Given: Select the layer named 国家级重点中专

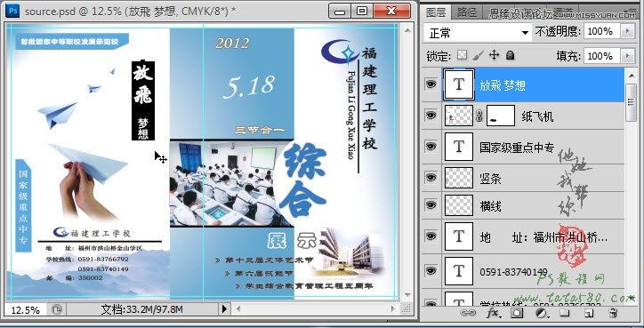Looking at the screenshot, I should [517, 147].
